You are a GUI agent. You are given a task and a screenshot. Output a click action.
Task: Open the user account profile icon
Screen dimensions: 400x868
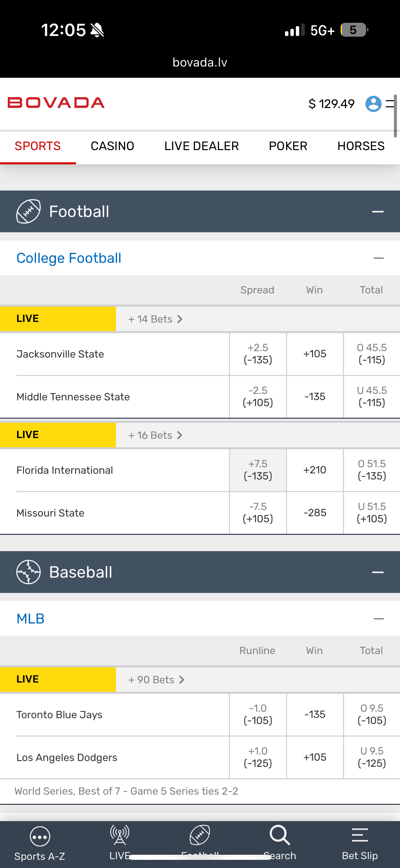click(x=373, y=104)
